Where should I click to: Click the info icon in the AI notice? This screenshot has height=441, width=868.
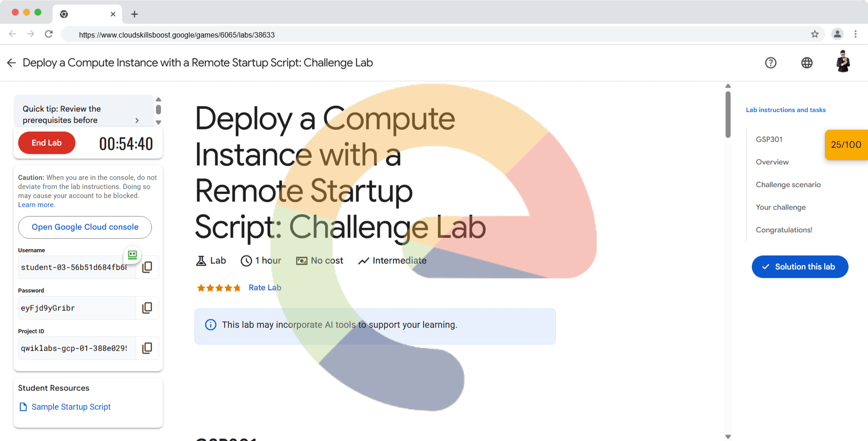pos(211,325)
